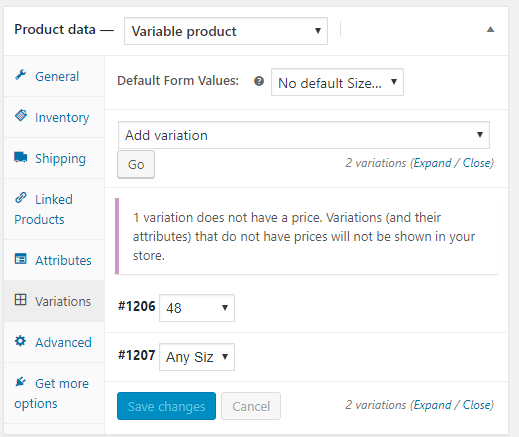Open the No default Size dropdown
Screen dimensions: 519x437
pyautogui.click(x=337, y=82)
